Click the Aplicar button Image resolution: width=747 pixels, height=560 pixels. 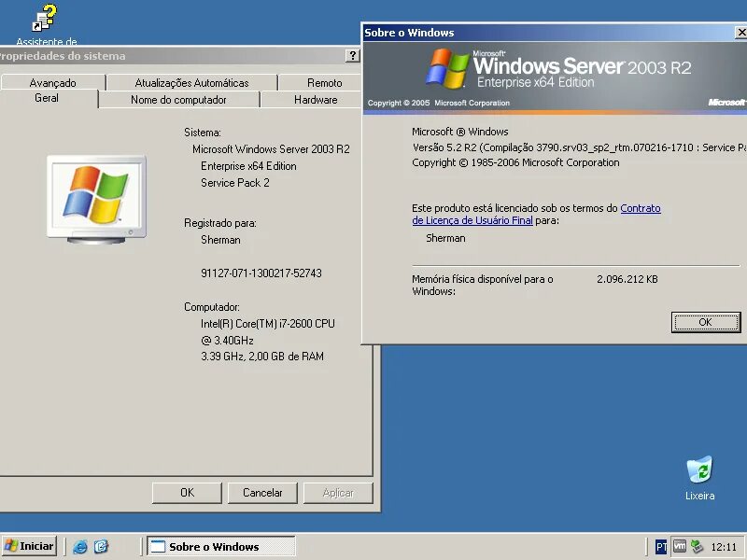[338, 493]
